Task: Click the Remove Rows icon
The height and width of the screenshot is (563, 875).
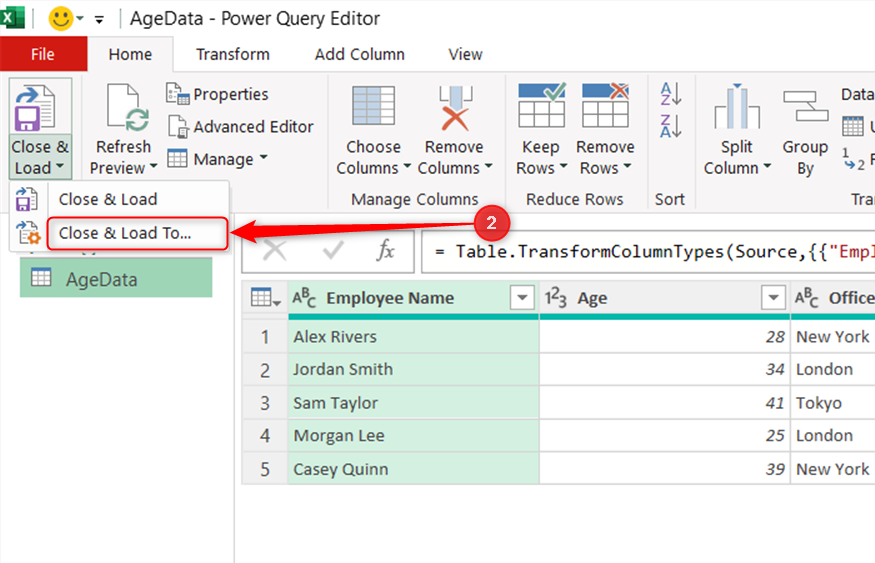Action: (605, 105)
